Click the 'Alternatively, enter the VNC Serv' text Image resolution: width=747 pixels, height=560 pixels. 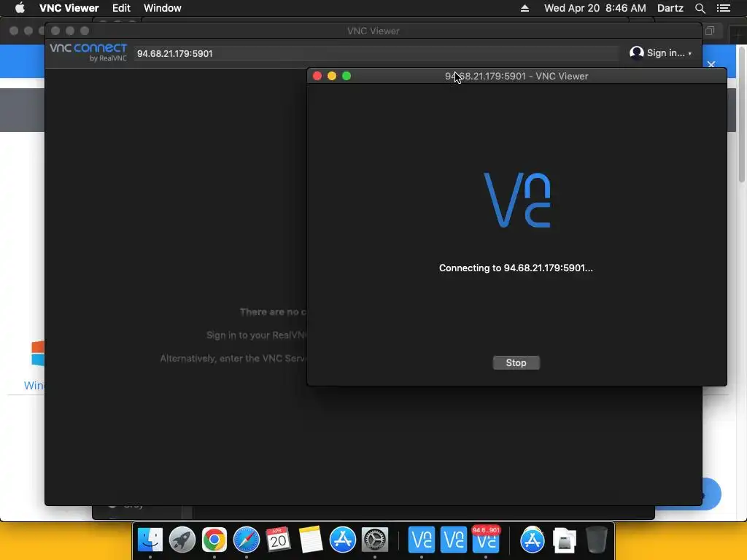[x=233, y=358]
